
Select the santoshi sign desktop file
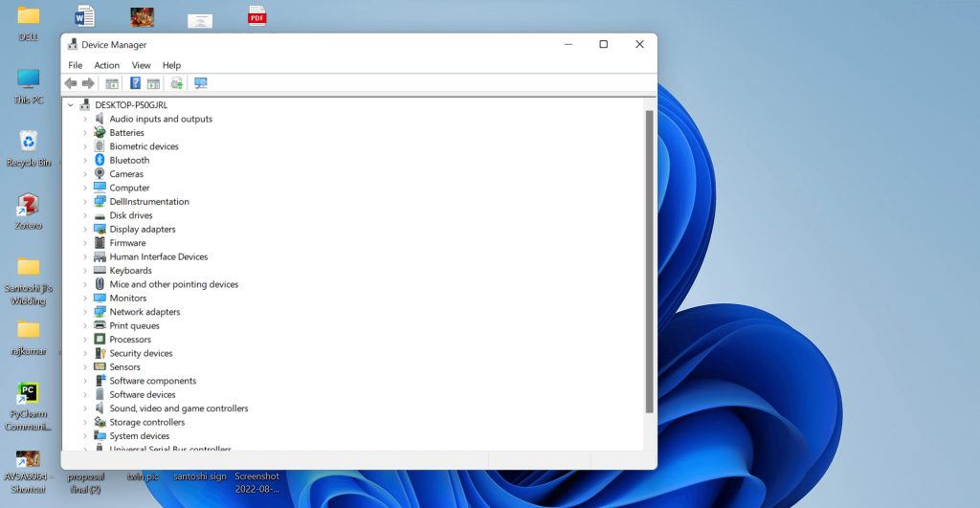click(x=200, y=476)
